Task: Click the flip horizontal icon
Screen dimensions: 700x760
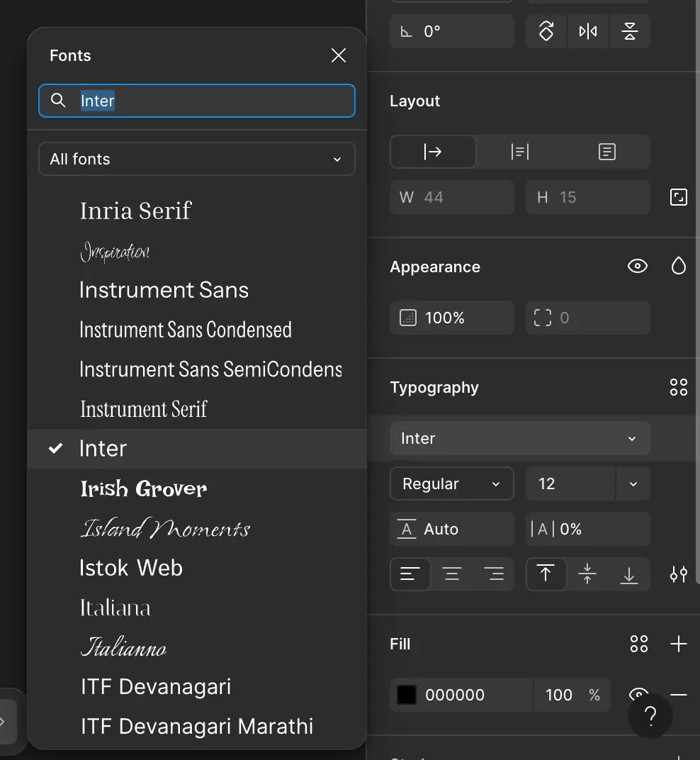Action: pos(587,32)
